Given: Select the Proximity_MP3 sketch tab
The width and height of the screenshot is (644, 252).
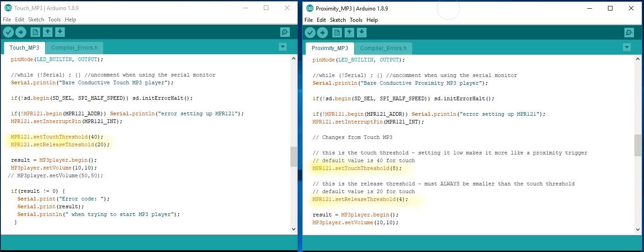Looking at the screenshot, I should tap(330, 48).
